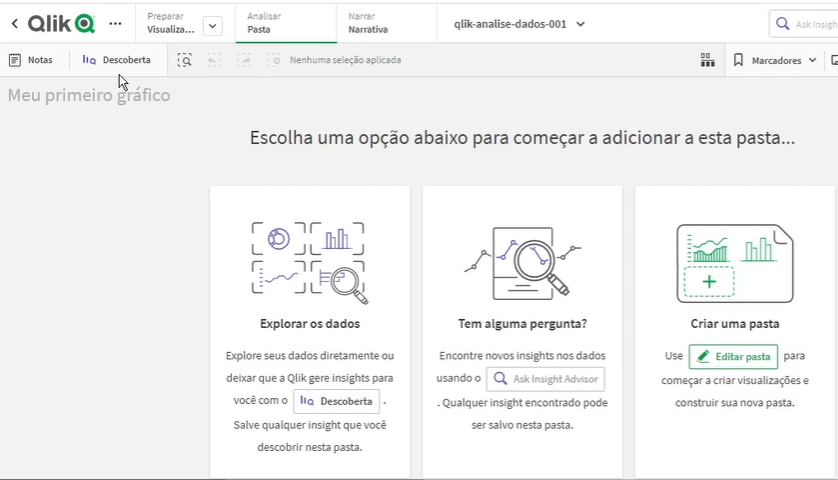Click the Qlik logo

tap(61, 24)
